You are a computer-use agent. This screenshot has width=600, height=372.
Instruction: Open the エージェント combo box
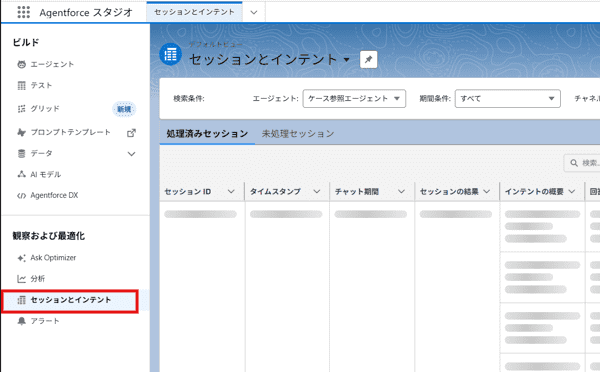354,99
